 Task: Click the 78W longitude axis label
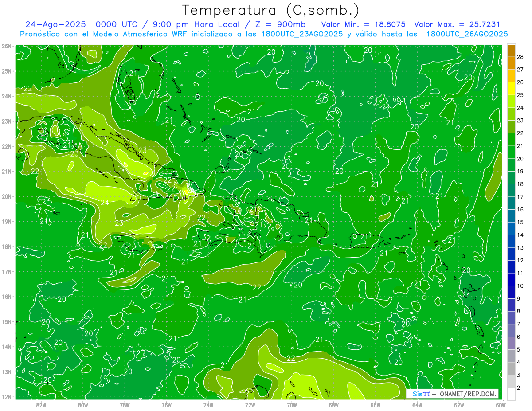coord(125,405)
